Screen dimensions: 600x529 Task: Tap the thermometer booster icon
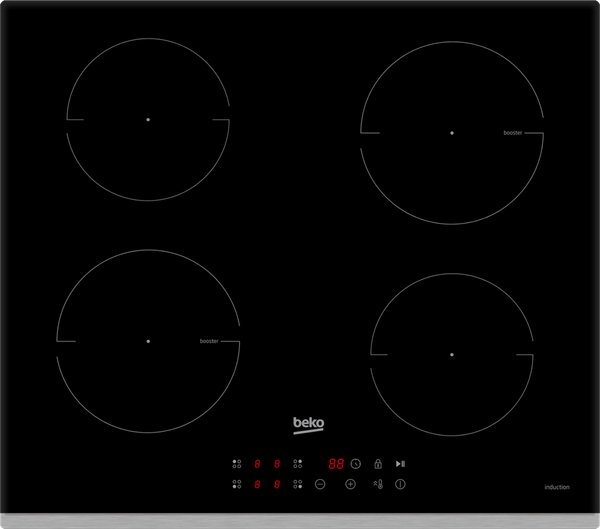click(x=378, y=484)
